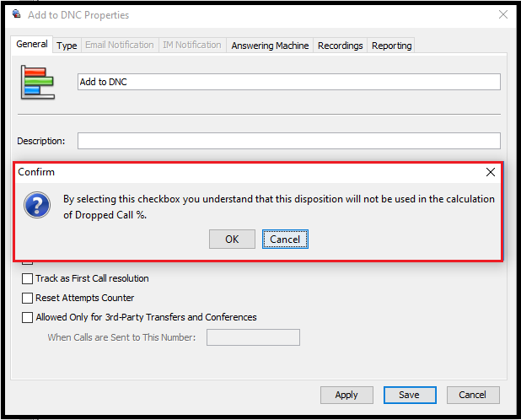521x420 pixels.
Task: Confirm with the OK button
Action: 232,239
